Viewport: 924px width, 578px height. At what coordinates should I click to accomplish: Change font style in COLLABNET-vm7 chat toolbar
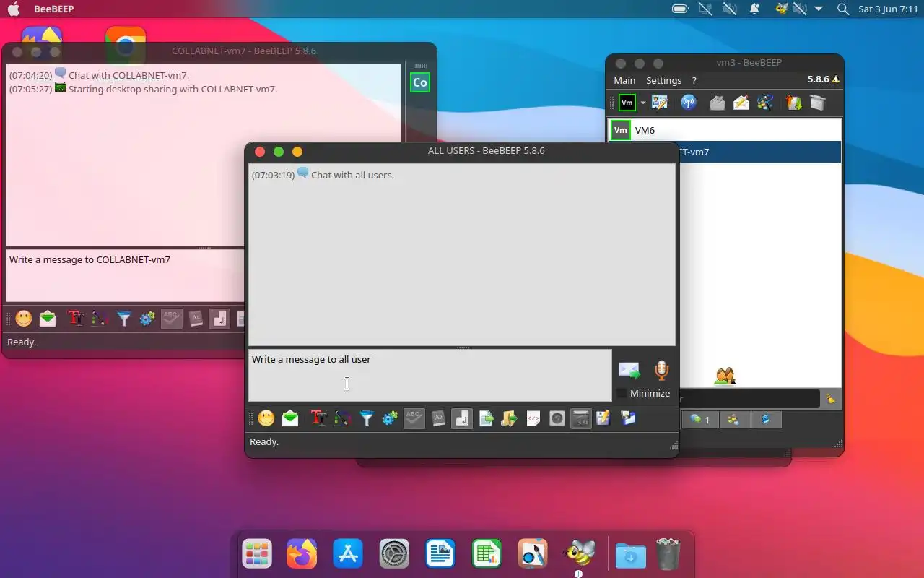[x=77, y=319]
